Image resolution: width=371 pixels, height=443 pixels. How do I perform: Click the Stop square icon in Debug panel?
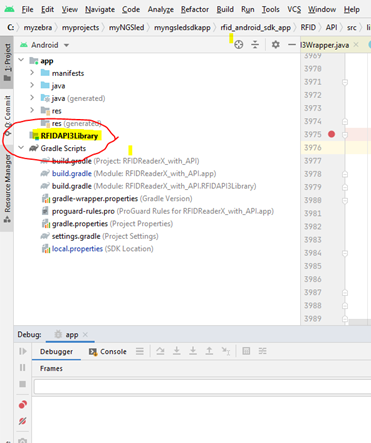(x=23, y=384)
